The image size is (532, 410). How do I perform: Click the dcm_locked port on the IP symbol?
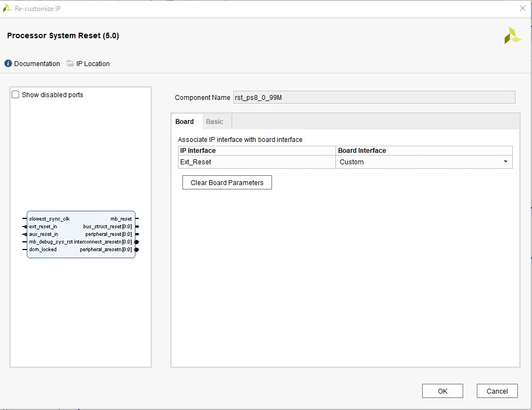coord(43,249)
